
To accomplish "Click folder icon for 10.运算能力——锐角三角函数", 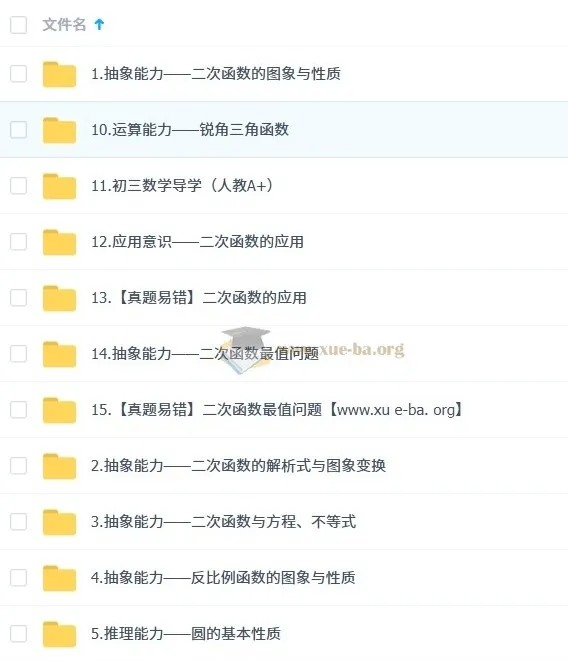I will point(59,130).
